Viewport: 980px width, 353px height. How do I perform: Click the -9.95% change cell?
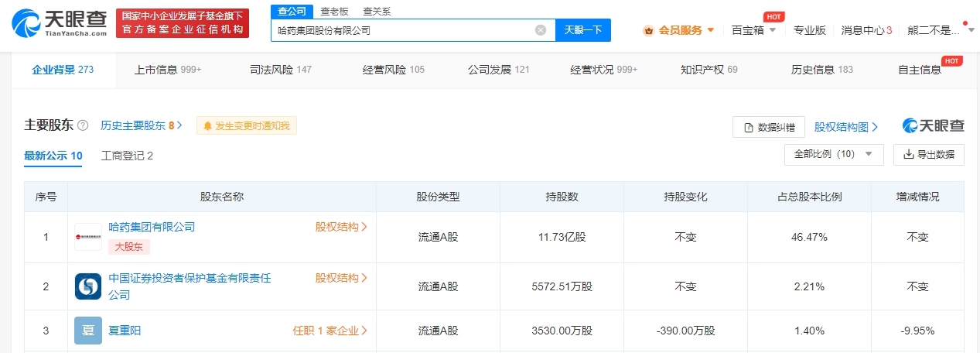click(x=917, y=331)
